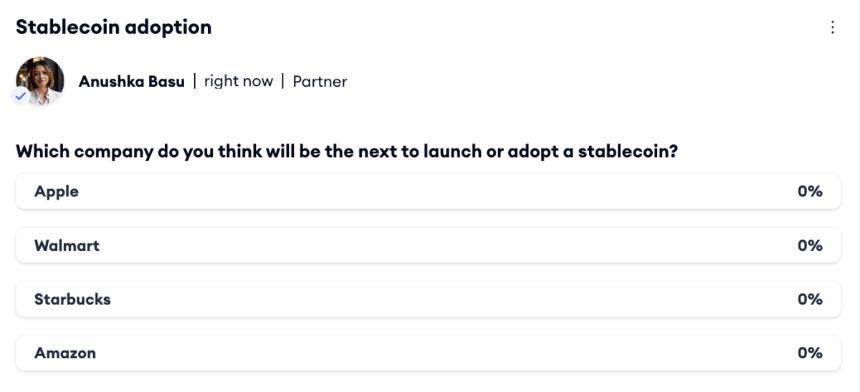This screenshot has width=860, height=392.
Task: Click Anushka Basu's profile avatar
Action: (39, 80)
